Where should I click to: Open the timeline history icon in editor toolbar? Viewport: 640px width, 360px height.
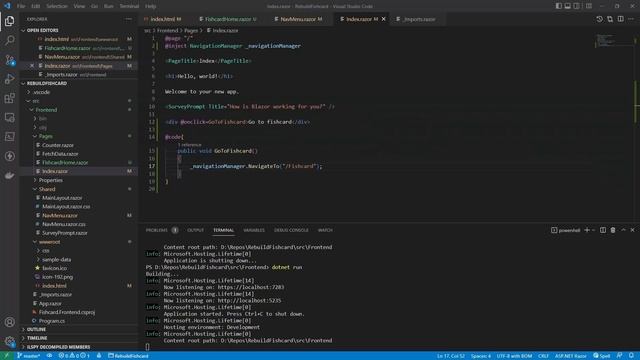pos(599,19)
